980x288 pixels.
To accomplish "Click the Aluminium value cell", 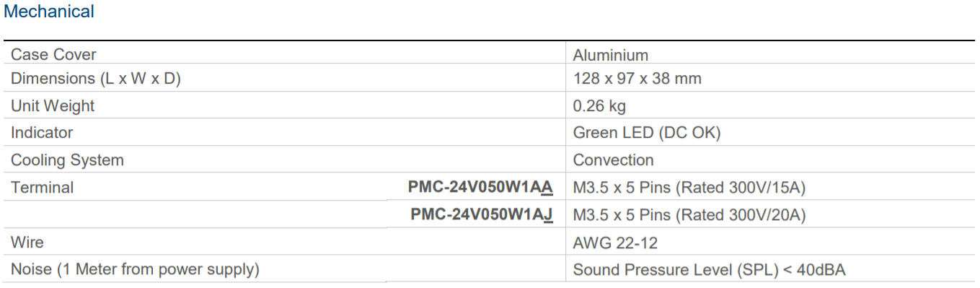I will click(611, 55).
